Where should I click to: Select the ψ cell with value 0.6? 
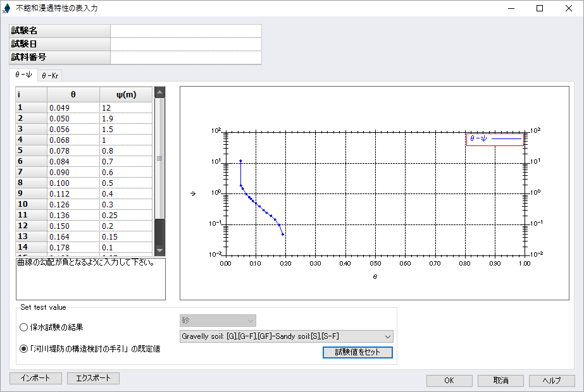tap(126, 173)
